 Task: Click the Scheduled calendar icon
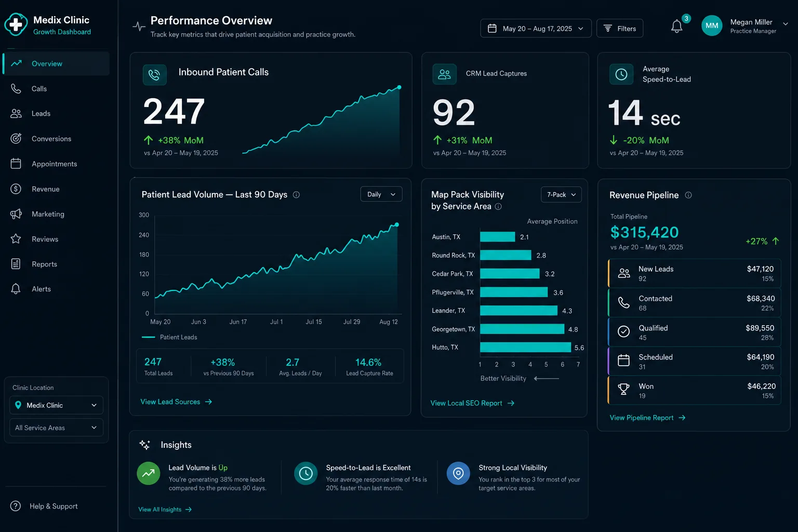coord(624,360)
